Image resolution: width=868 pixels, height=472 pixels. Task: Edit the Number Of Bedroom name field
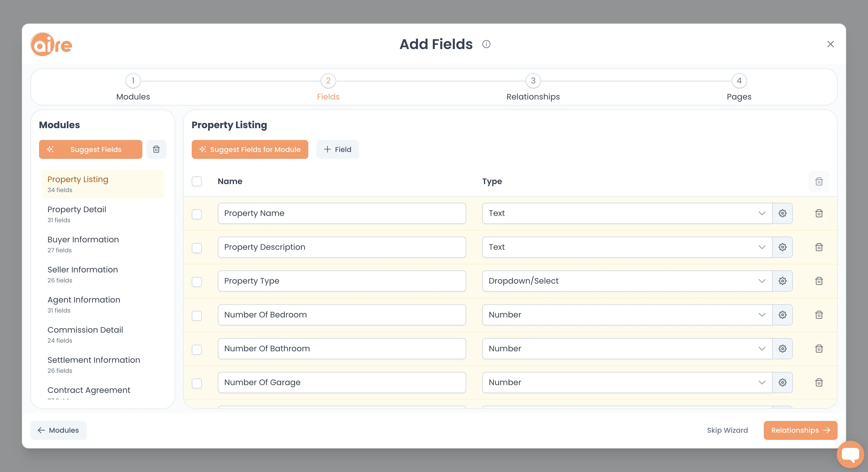[342, 315]
